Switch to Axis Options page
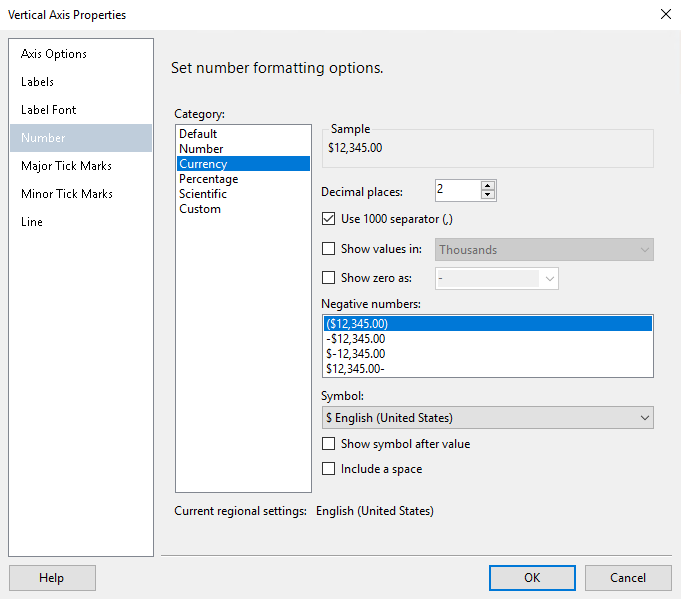The width and height of the screenshot is (681, 599). (x=54, y=54)
